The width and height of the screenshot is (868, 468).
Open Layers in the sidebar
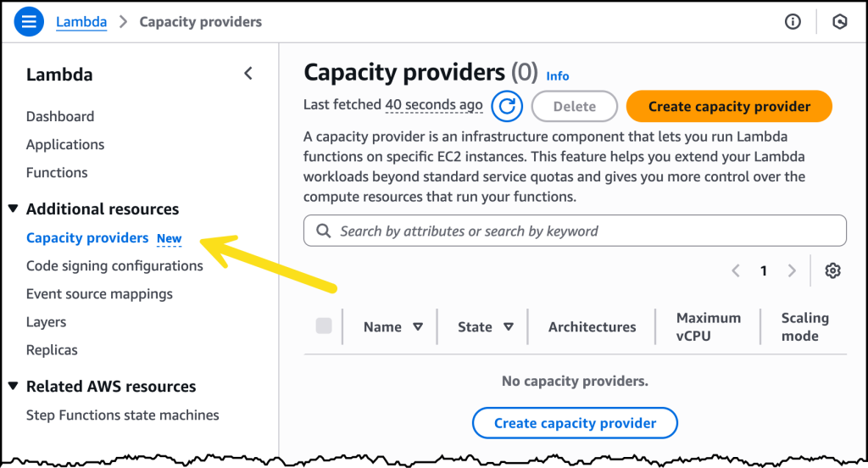[46, 322]
